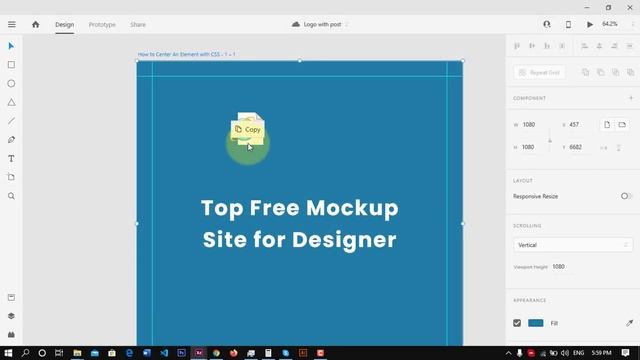Click the eyedropper next to Fill
640x360 pixels.
629,323
